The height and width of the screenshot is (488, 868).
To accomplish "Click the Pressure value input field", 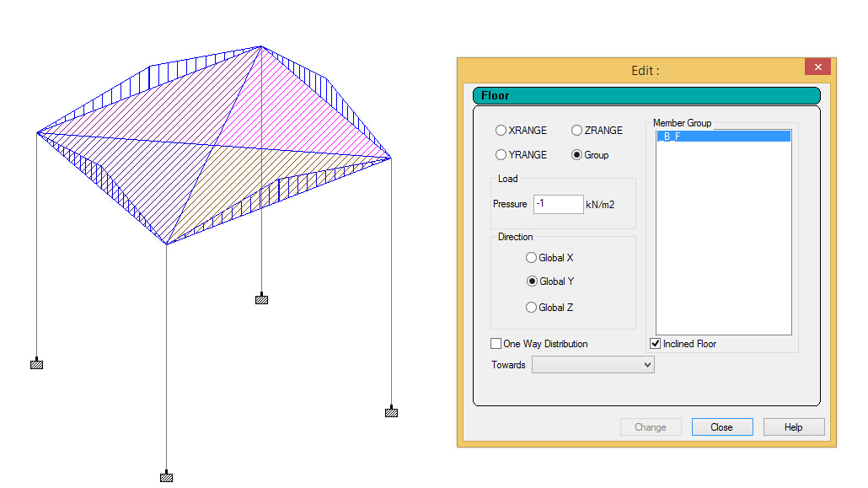I will tap(558, 204).
